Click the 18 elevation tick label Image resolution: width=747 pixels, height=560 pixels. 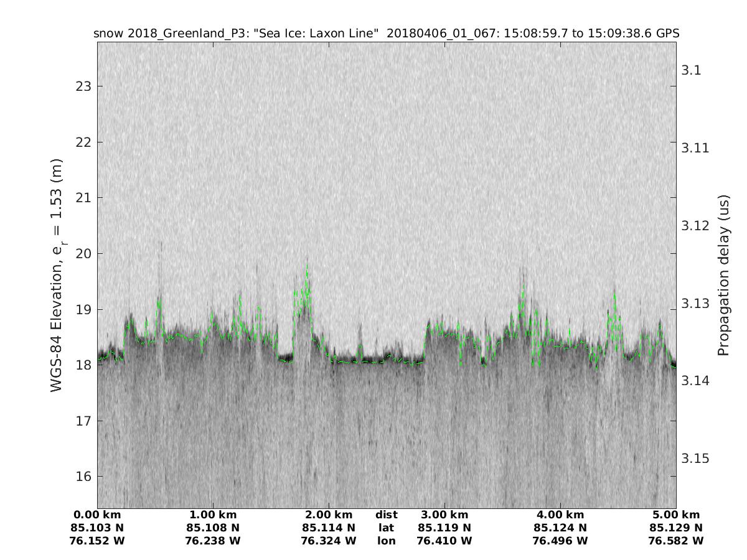tap(83, 365)
